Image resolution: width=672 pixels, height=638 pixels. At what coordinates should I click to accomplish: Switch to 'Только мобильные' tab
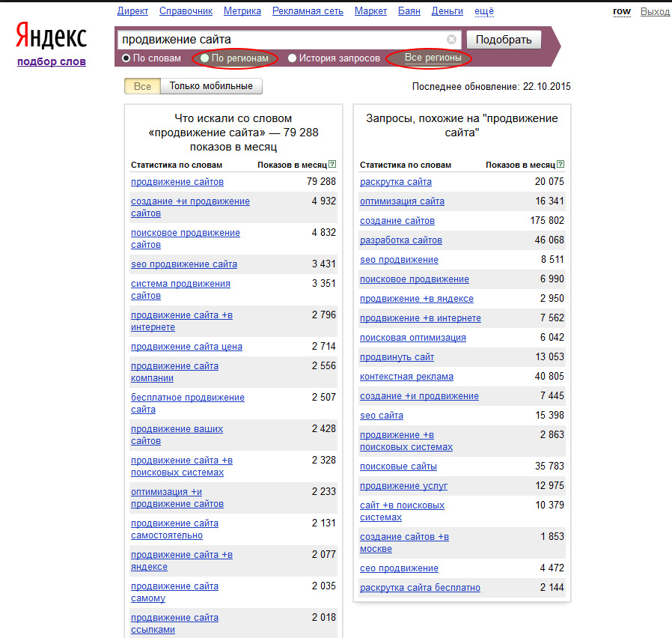[211, 86]
